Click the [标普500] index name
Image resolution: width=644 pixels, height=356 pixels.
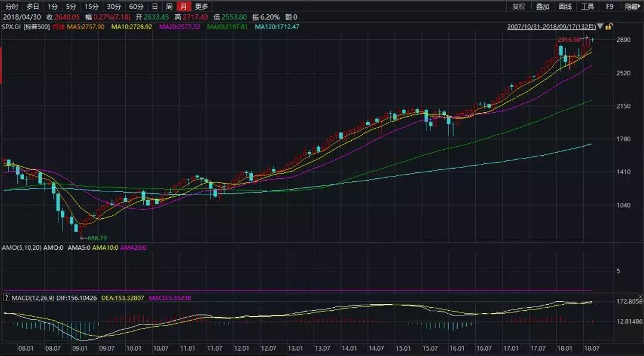coord(36,27)
